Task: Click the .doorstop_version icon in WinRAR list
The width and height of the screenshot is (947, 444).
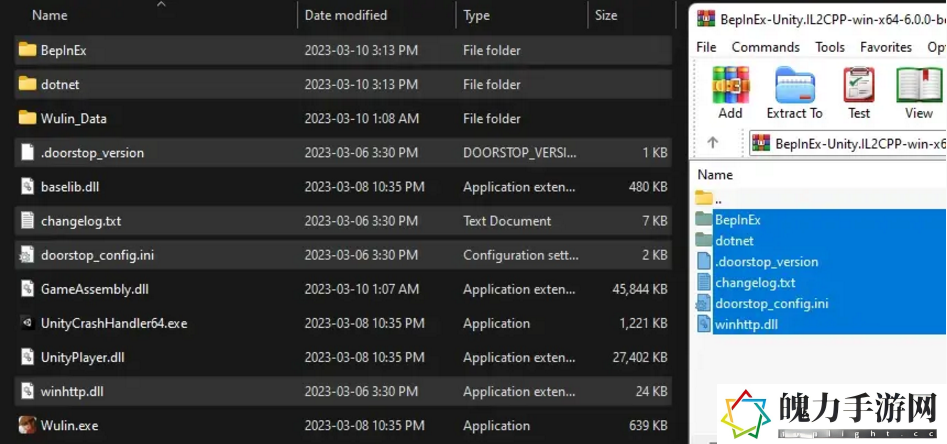Action: (704, 261)
